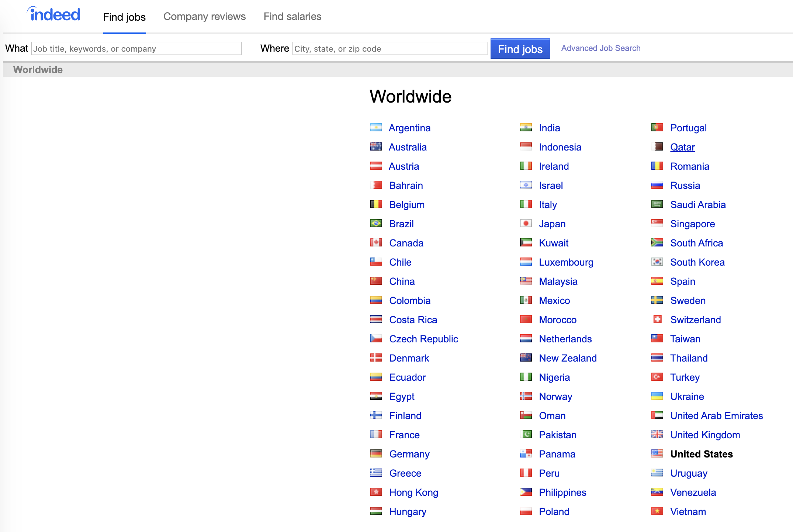Click the Canada flag icon
Image resolution: width=793 pixels, height=532 pixels.
[376, 243]
